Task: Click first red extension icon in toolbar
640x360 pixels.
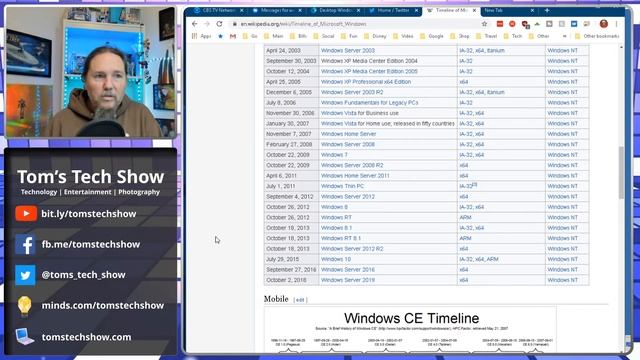Action: pos(500,24)
